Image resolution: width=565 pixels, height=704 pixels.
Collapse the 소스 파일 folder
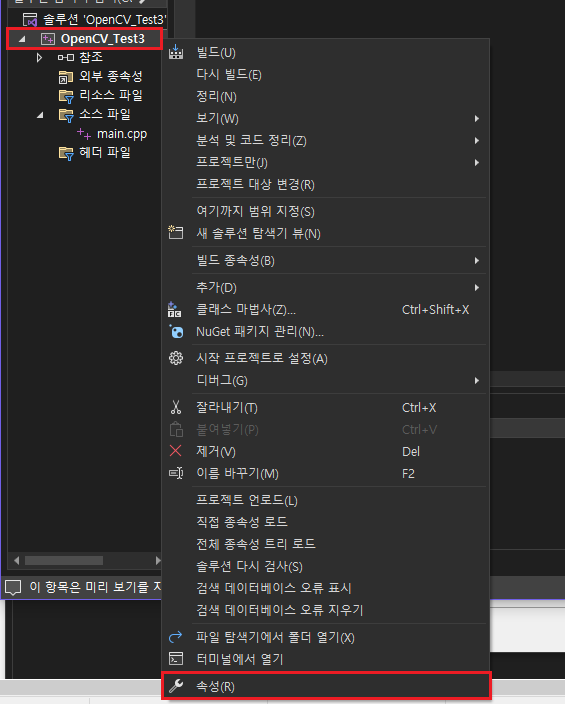tap(40, 115)
